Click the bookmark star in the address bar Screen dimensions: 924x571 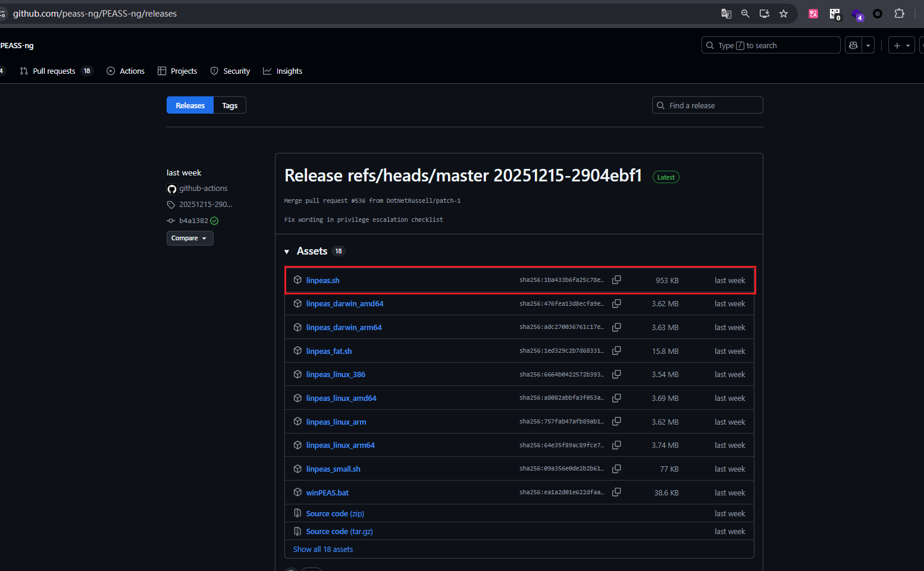[x=784, y=14]
